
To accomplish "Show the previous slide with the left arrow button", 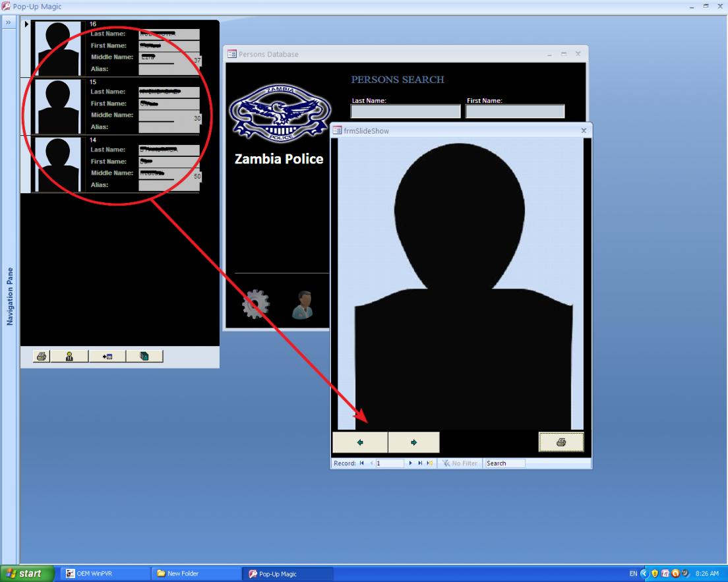I will 360,442.
